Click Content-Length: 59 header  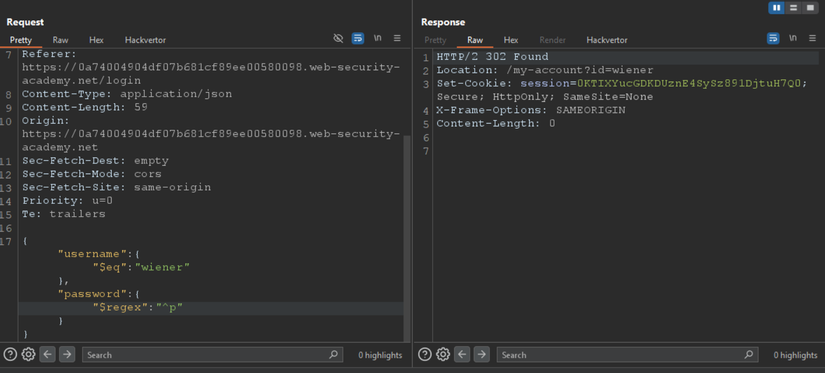85,107
